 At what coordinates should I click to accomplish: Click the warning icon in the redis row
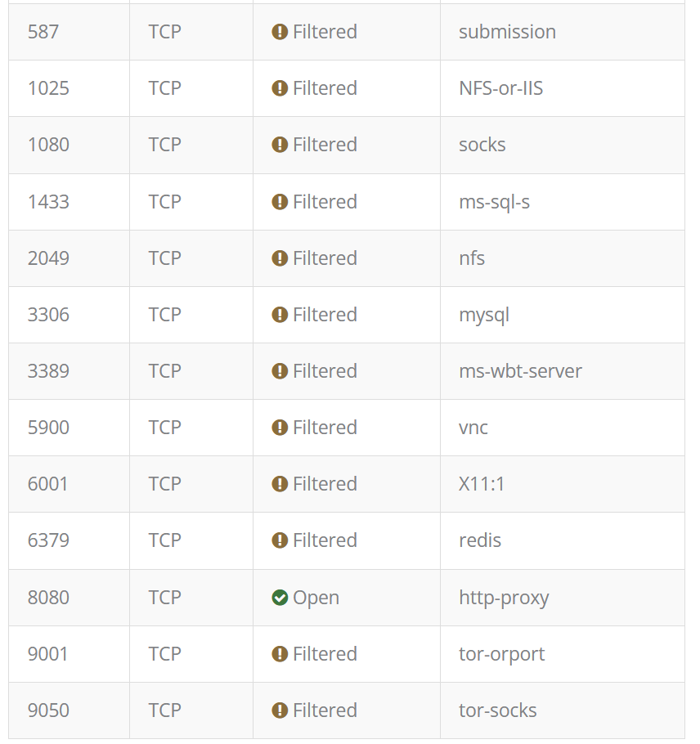280,540
